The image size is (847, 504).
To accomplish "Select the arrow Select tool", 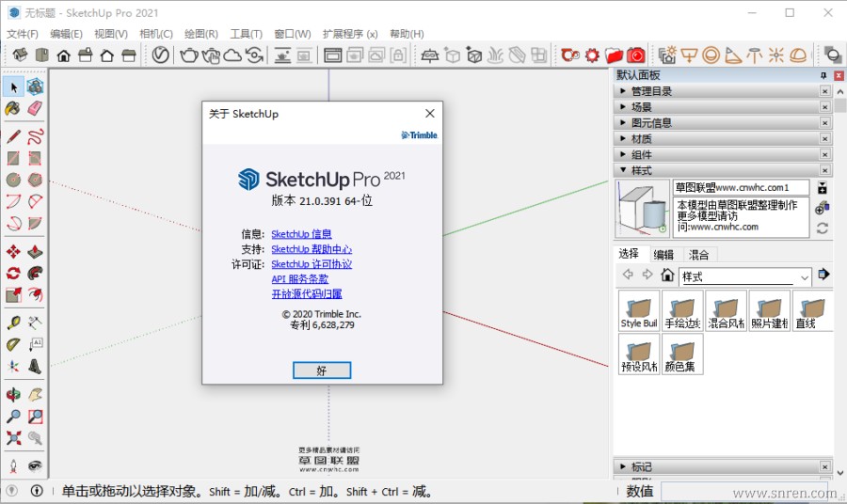I will tap(13, 87).
